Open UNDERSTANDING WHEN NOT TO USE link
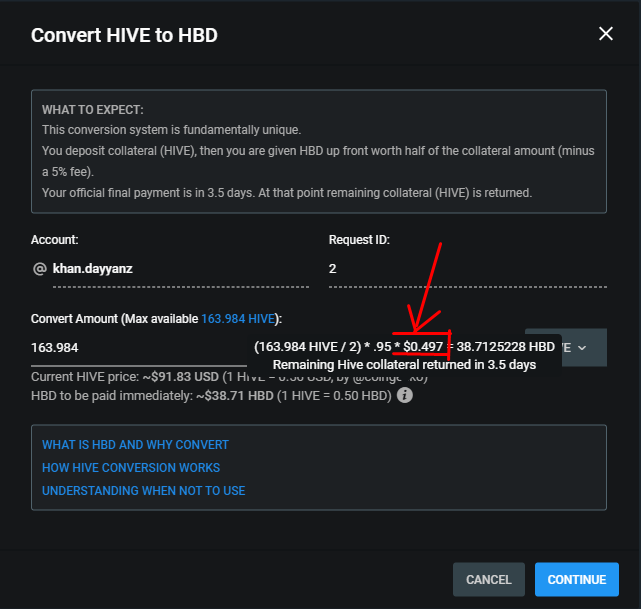The image size is (641, 609). coord(143,490)
